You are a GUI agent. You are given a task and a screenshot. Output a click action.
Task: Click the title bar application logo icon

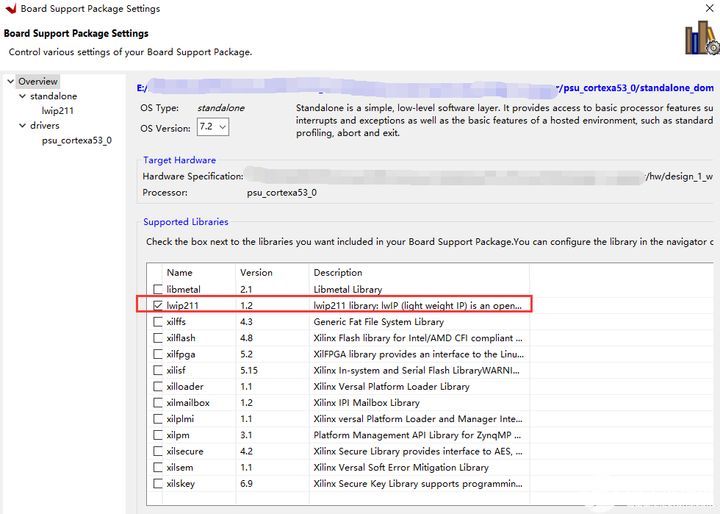pyautogui.click(x=10, y=8)
